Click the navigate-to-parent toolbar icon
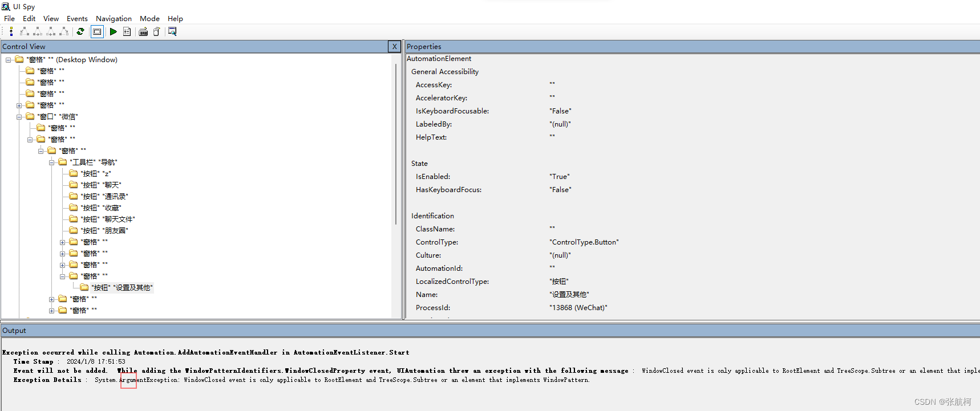The image size is (980, 411). [x=11, y=32]
